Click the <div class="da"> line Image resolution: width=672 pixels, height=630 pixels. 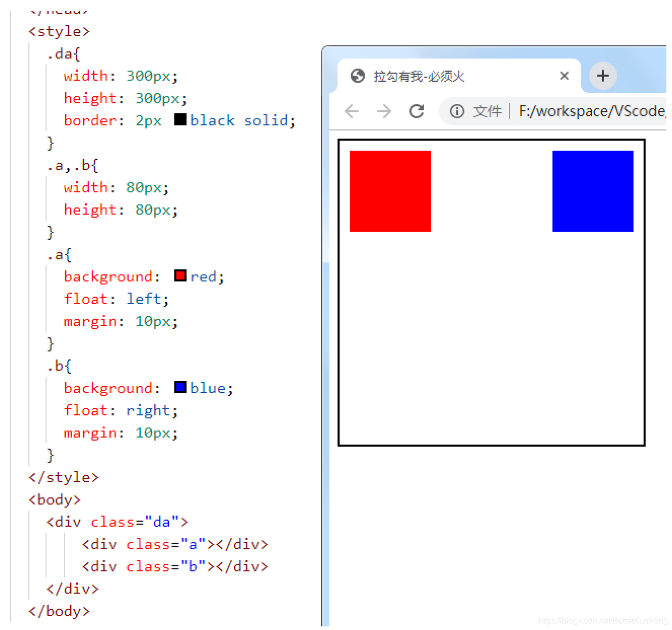(x=117, y=522)
